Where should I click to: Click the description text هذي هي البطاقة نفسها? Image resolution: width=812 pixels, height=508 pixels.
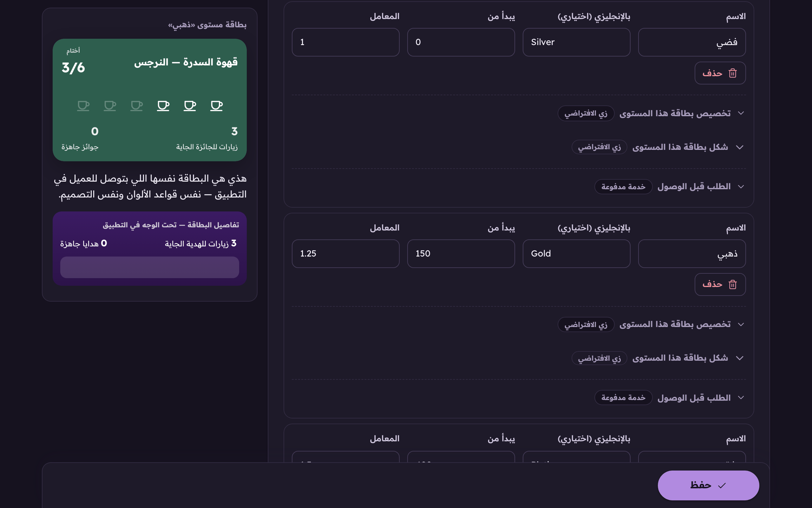[x=150, y=186]
